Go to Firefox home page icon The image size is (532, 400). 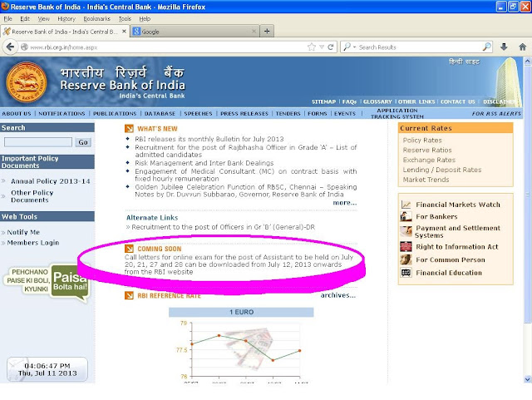pos(523,47)
